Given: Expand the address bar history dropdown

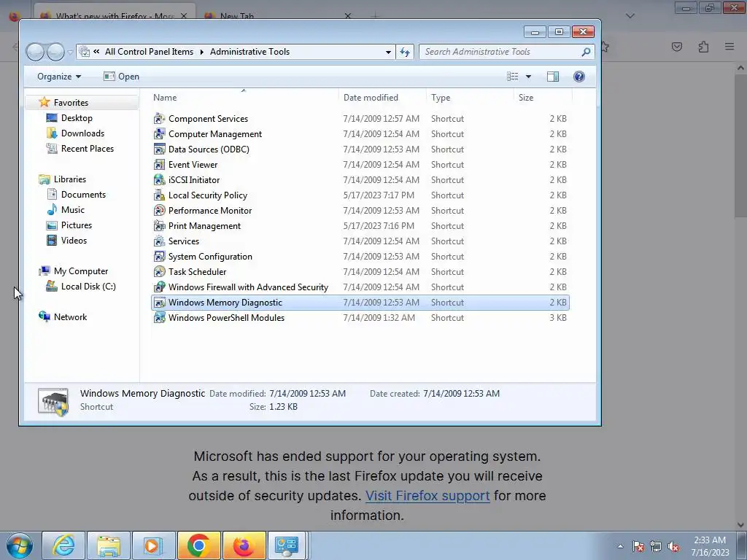Looking at the screenshot, I should point(388,52).
